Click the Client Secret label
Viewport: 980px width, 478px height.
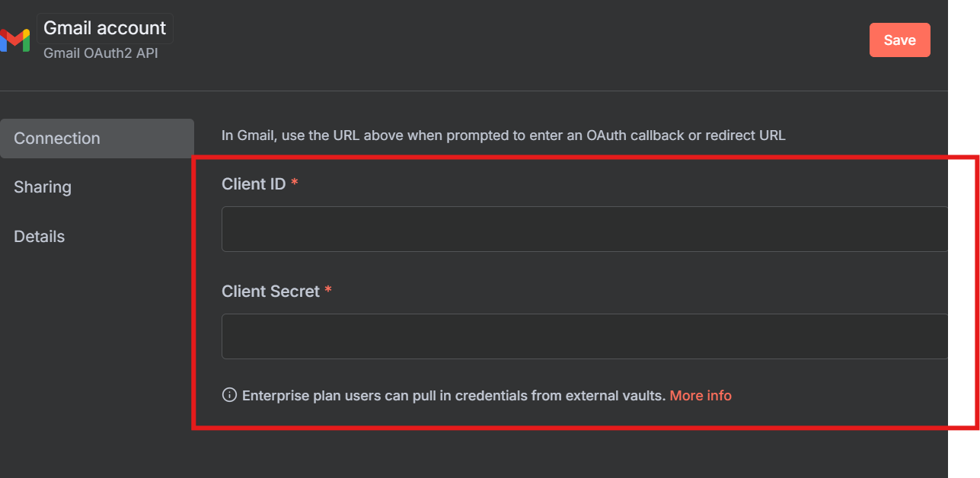[x=270, y=292]
